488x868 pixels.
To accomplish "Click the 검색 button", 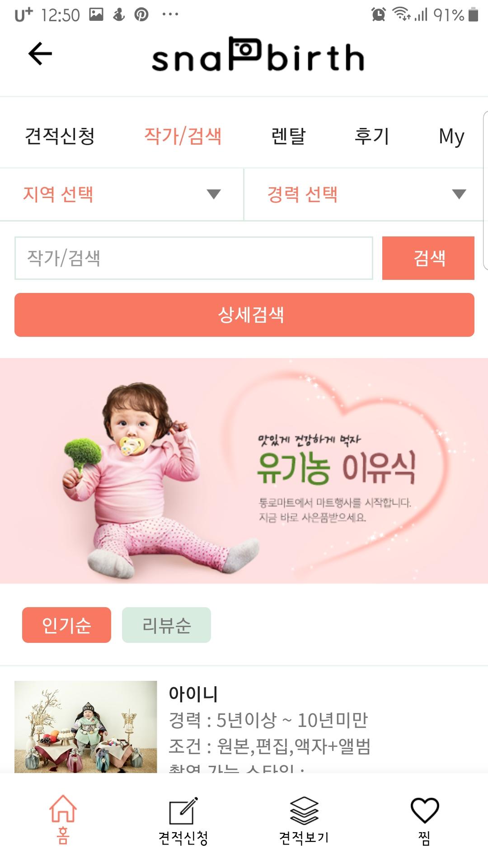I will (x=428, y=258).
